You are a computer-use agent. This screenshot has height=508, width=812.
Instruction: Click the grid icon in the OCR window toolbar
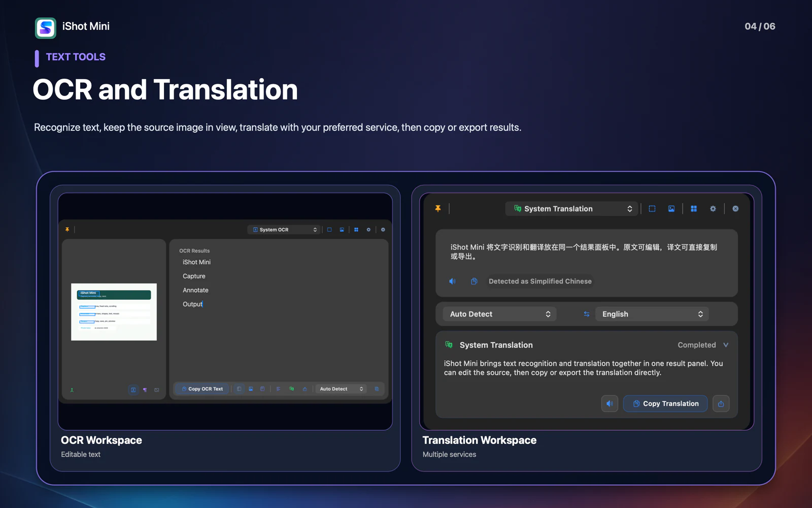(x=356, y=230)
